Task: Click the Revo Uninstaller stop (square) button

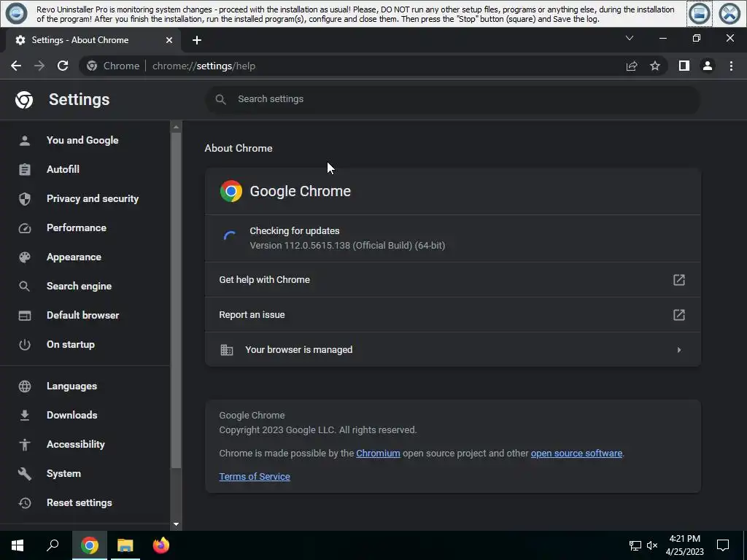Action: pos(699,13)
